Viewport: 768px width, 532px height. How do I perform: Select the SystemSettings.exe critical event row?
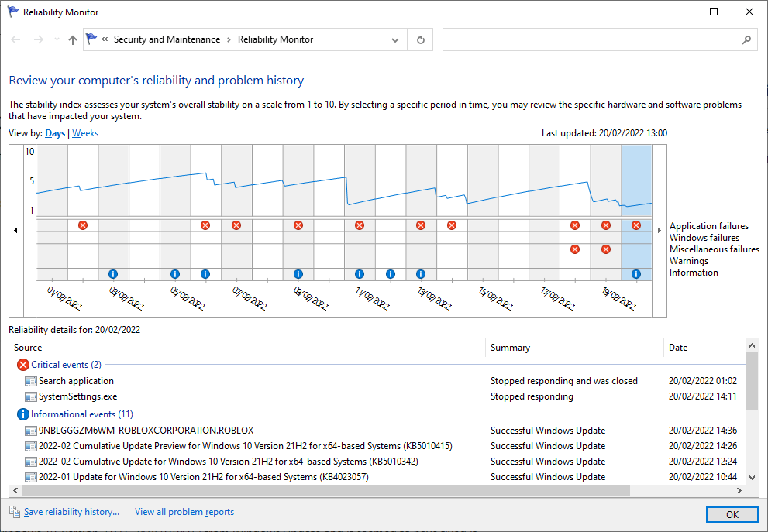click(377, 396)
